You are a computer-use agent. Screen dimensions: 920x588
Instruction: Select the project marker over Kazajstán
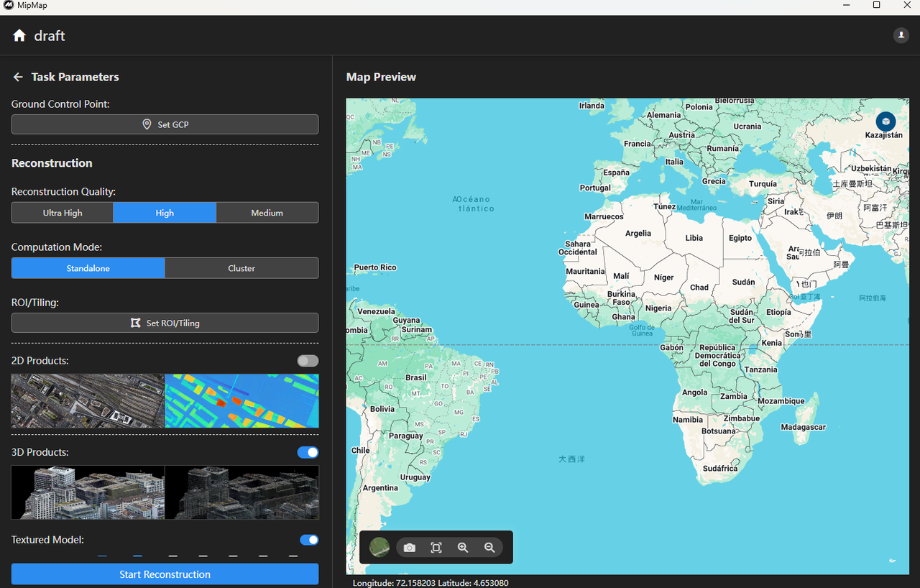[885, 121]
